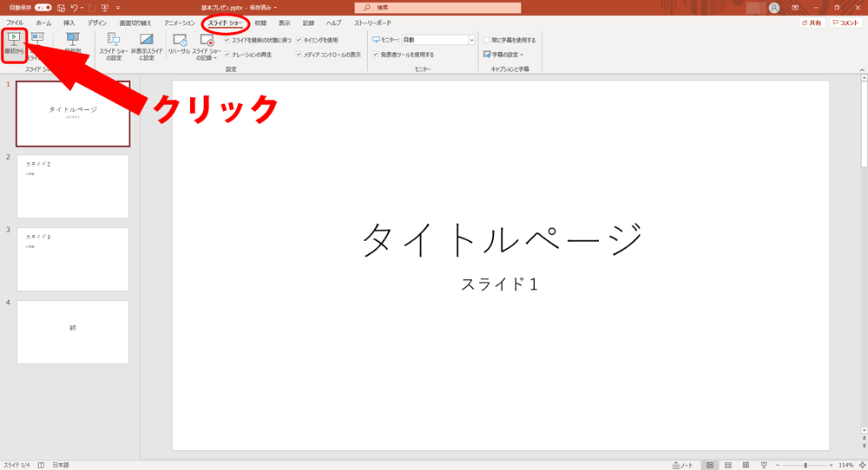Screen dimensions: 868x470
Task: Start slideshow from beginning (最初から)
Action: click(x=14, y=44)
